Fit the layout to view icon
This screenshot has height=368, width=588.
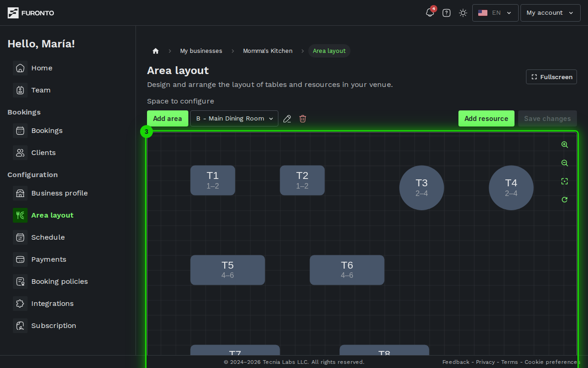pos(565,181)
